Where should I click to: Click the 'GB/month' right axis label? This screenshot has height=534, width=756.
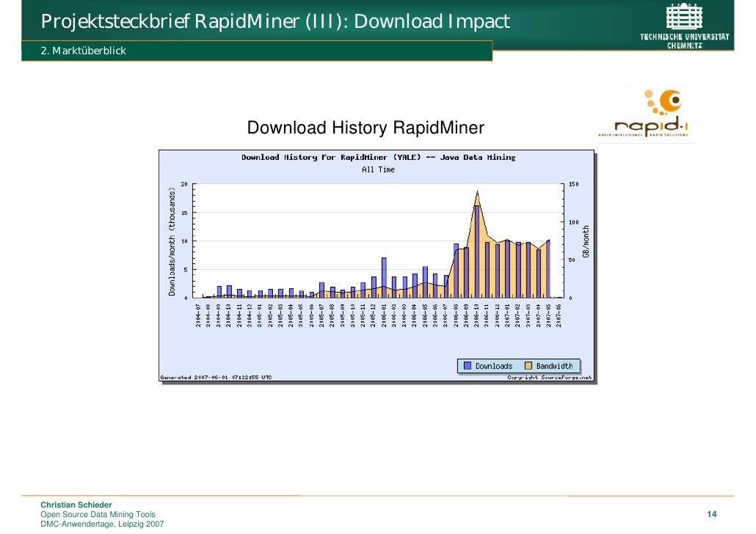pos(586,241)
